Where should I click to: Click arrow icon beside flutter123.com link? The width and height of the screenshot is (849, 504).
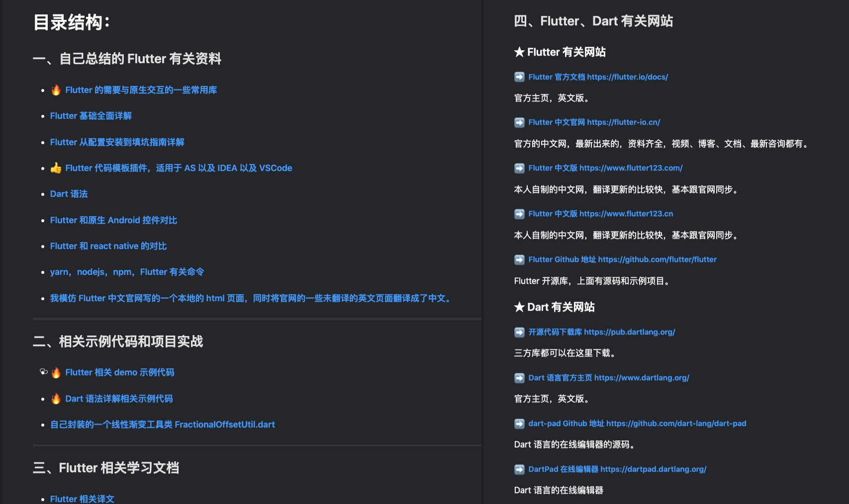point(519,168)
